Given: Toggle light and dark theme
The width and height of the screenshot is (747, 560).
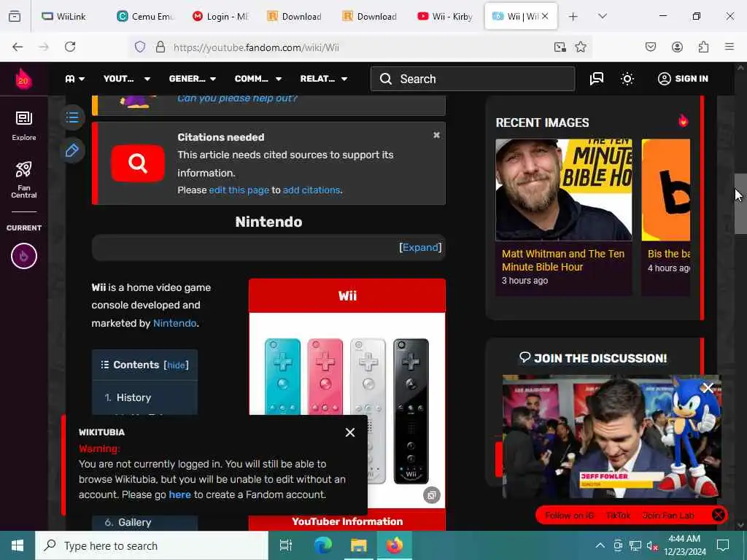Looking at the screenshot, I should tap(627, 79).
